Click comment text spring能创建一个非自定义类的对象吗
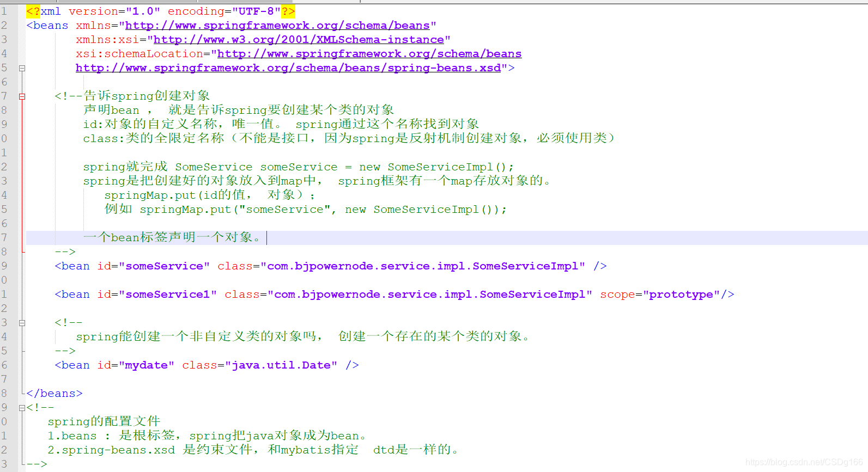The height and width of the screenshot is (472, 868). (199, 336)
